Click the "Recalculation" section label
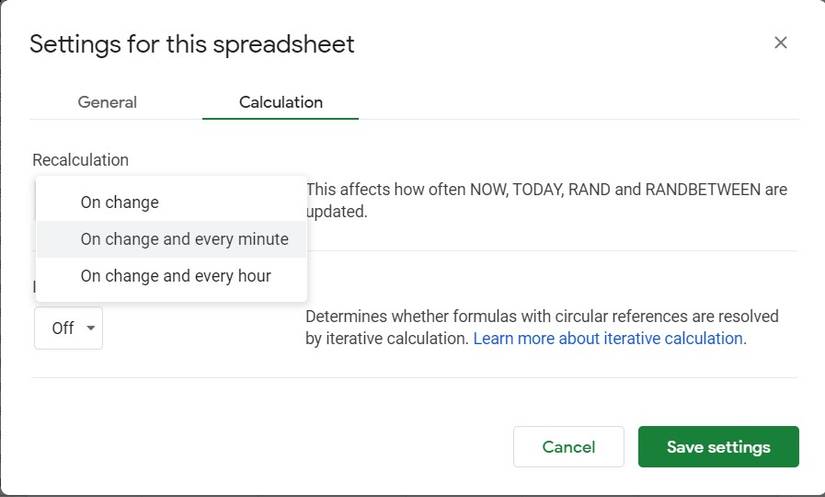This screenshot has width=825, height=497. pos(80,160)
